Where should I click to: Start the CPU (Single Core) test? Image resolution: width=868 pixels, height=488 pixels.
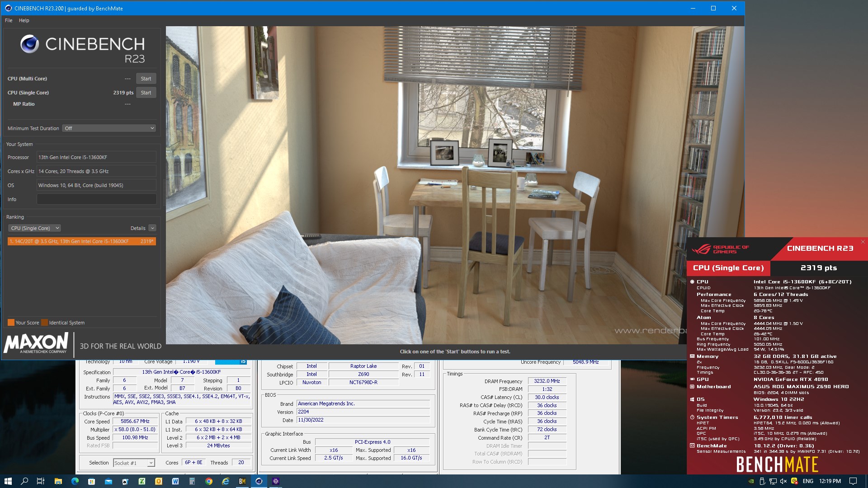[146, 93]
